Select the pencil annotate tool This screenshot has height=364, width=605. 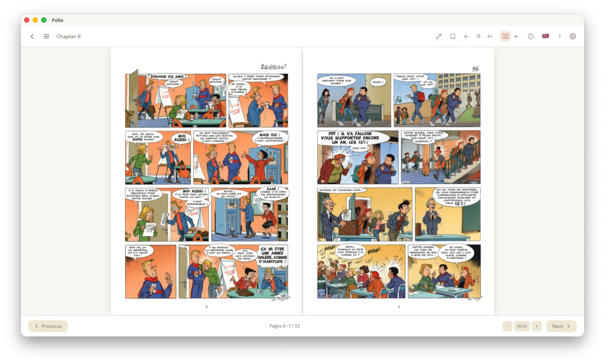point(439,36)
